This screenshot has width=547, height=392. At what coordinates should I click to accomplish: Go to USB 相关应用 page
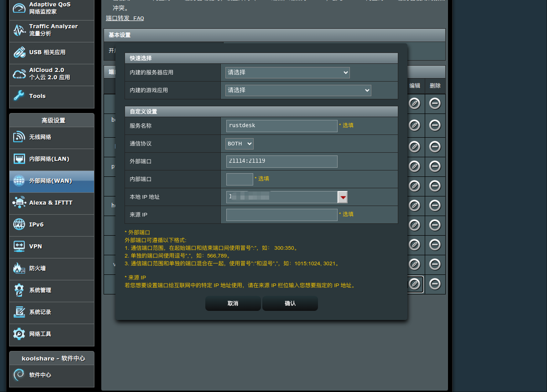(52, 52)
